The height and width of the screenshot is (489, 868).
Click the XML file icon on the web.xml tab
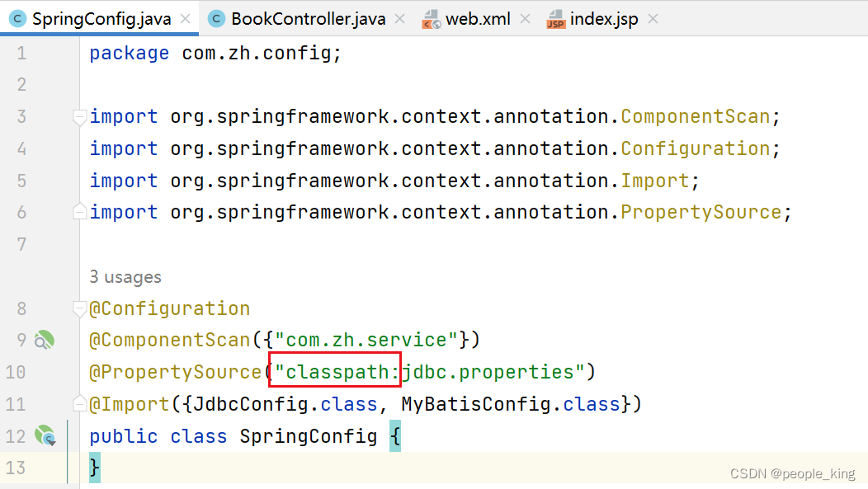pos(432,18)
